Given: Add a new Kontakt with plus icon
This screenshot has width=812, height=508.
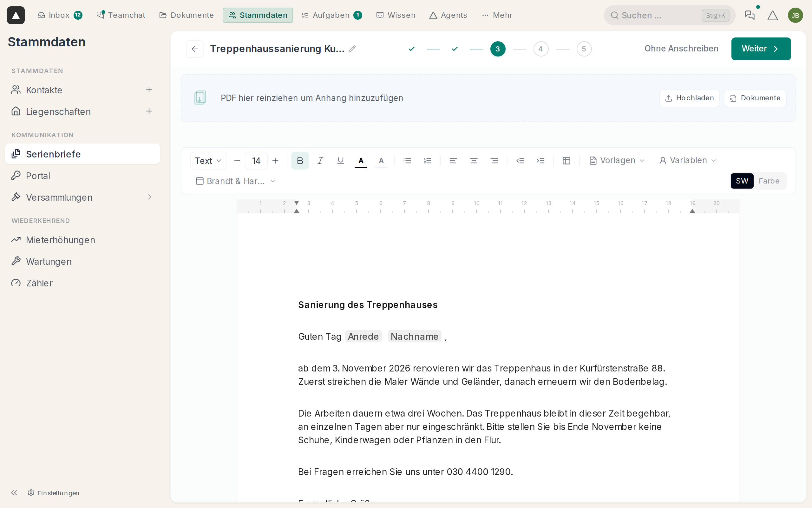Looking at the screenshot, I should tap(149, 90).
